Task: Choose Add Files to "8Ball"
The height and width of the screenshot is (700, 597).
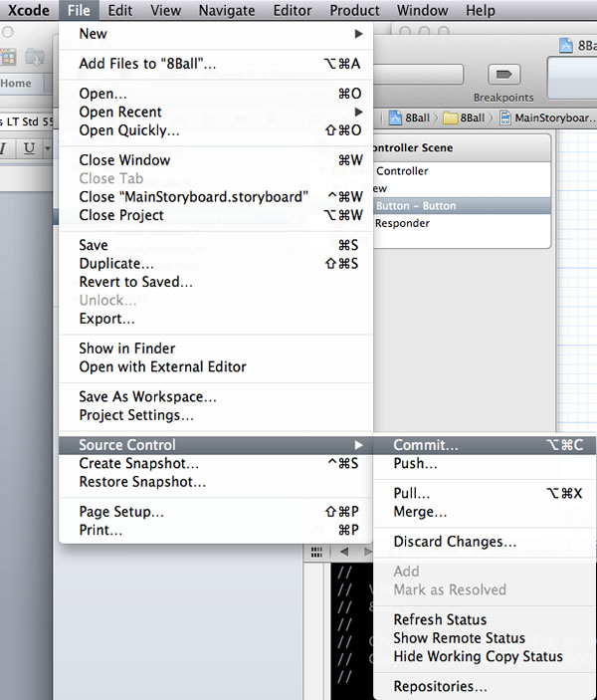Action: coord(216,64)
